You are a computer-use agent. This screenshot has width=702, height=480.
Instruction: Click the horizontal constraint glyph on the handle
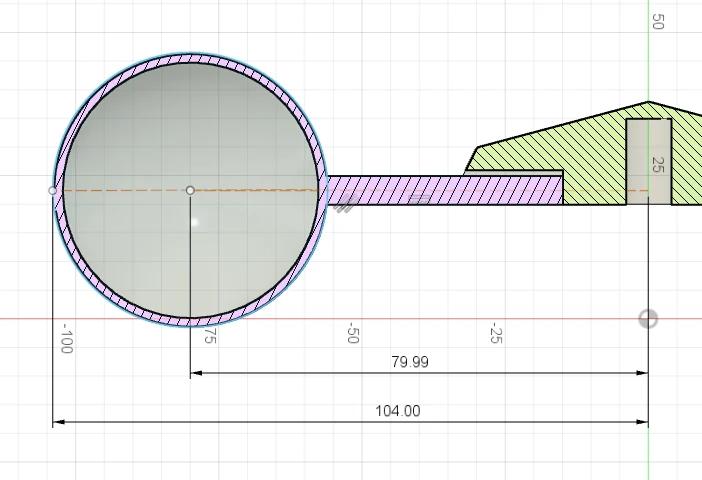(420, 199)
